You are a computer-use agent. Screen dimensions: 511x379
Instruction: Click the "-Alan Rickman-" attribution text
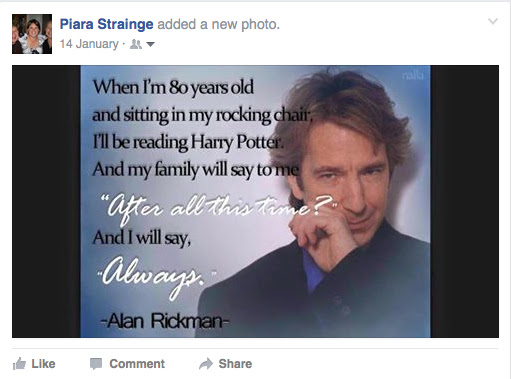click(x=165, y=321)
